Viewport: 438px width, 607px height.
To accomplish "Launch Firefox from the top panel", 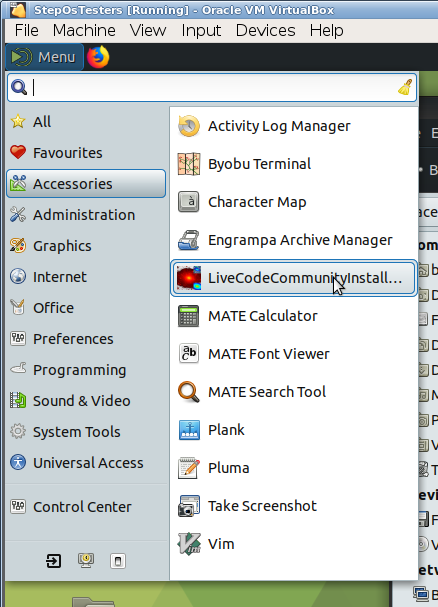I will [x=98, y=57].
